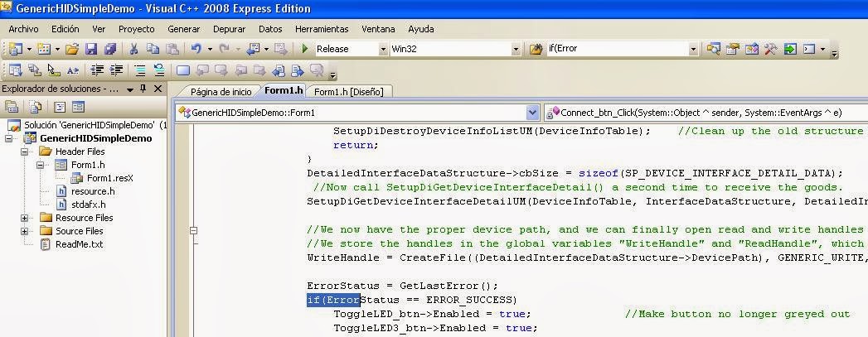The height and width of the screenshot is (337, 868).
Task: Open the find box history dropdown arrow
Action: tap(693, 49)
